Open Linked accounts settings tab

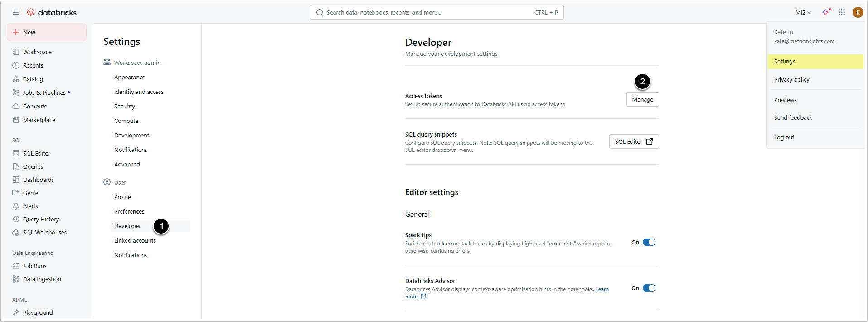point(135,240)
